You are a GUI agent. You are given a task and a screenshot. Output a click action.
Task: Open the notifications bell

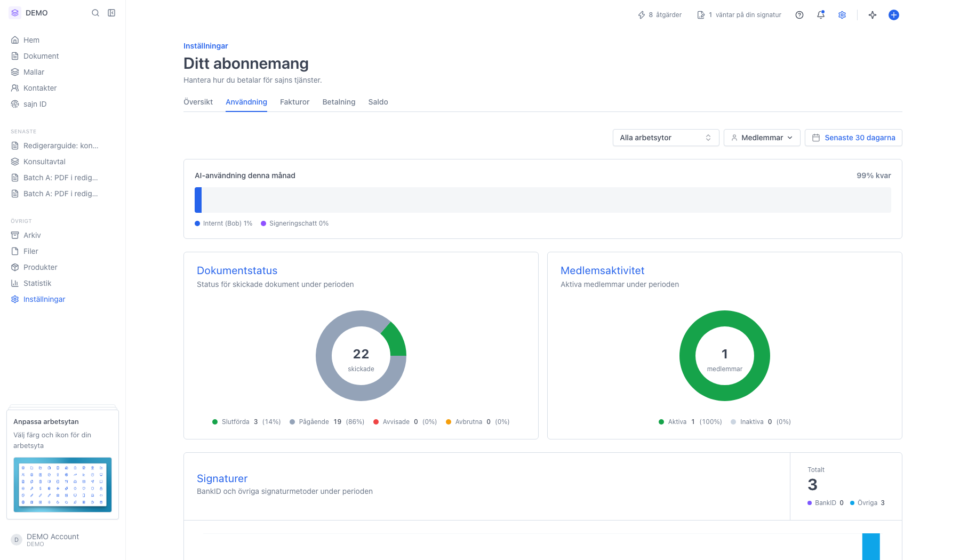[x=821, y=15]
